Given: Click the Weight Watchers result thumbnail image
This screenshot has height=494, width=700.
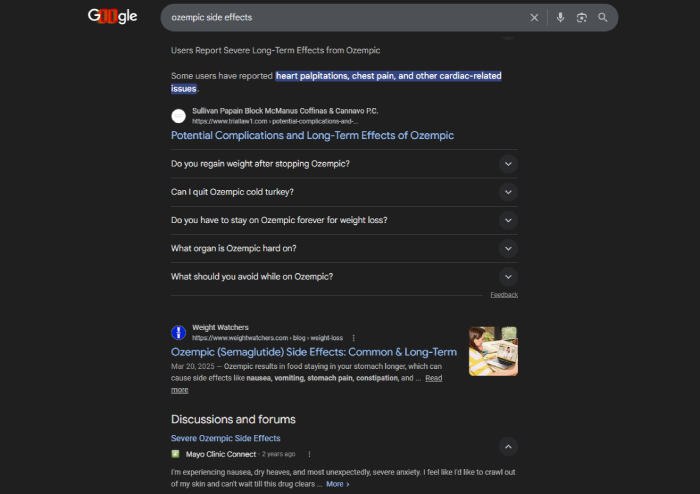Looking at the screenshot, I should pyautogui.click(x=493, y=351).
